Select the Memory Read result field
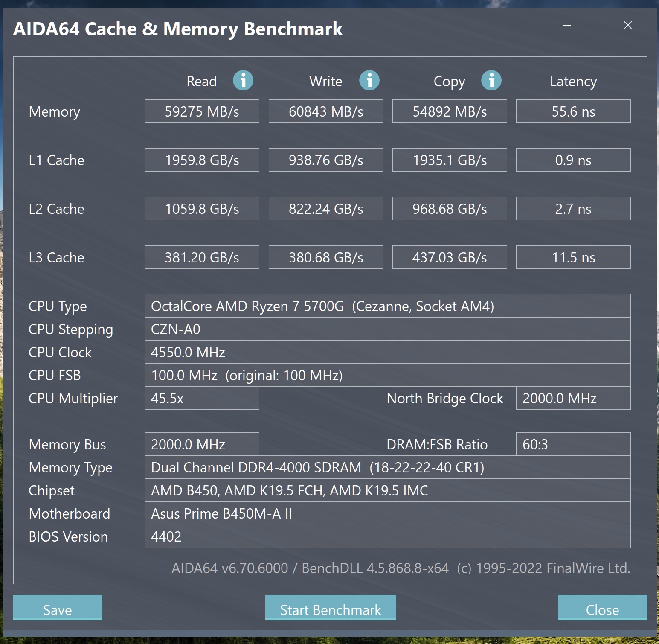 tap(202, 111)
